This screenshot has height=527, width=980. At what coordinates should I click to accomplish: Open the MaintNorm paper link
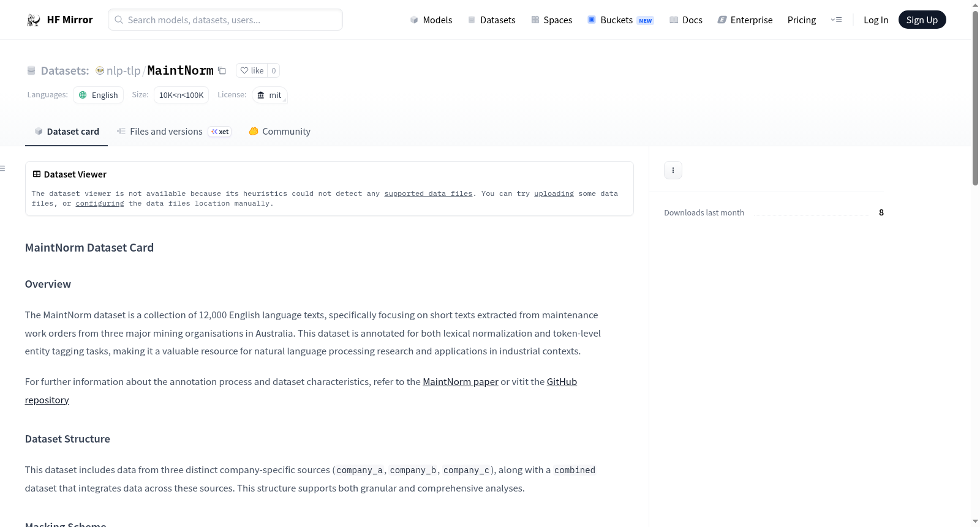(461, 382)
